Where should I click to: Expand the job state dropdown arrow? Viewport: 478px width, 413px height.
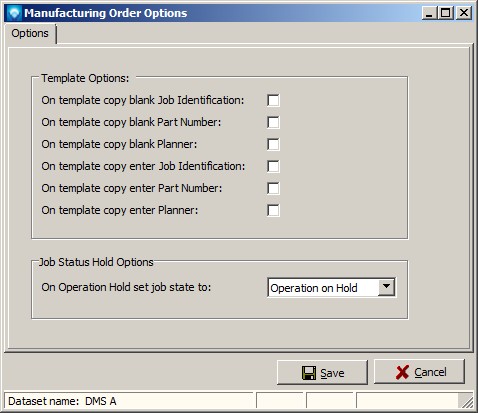(x=386, y=287)
